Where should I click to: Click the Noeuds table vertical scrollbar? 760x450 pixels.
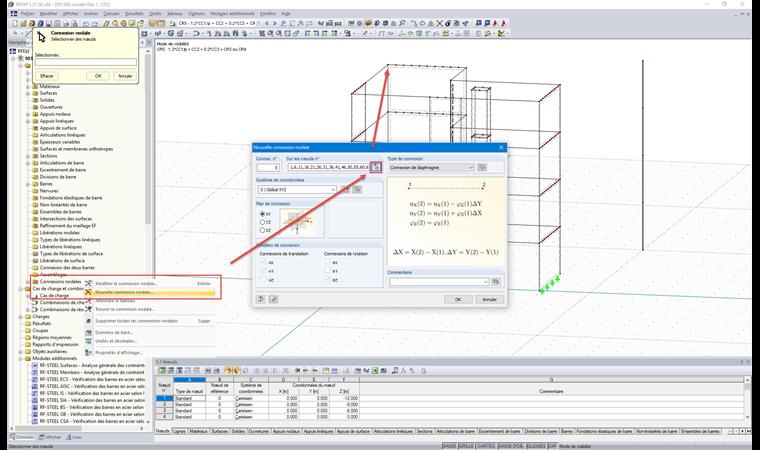(747, 399)
